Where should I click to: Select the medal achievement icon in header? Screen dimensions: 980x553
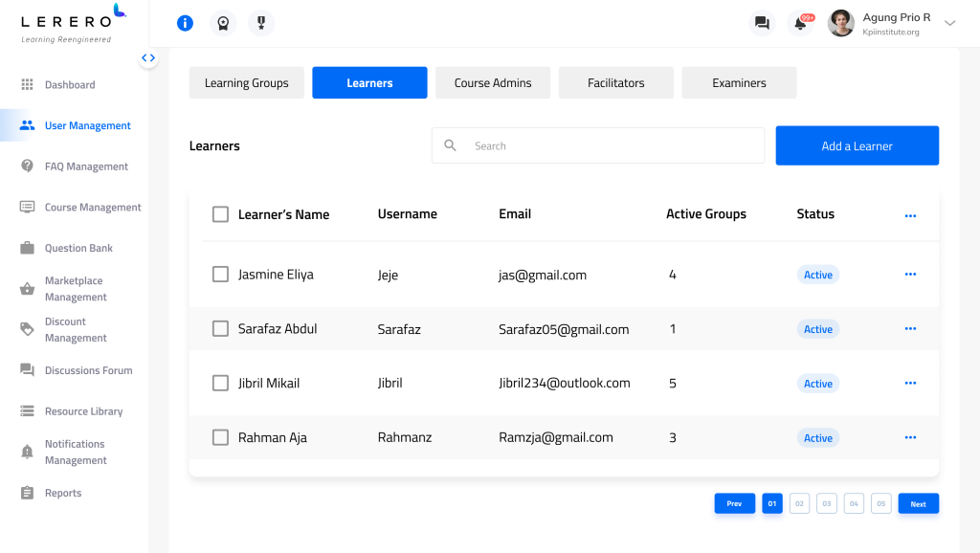pos(260,23)
